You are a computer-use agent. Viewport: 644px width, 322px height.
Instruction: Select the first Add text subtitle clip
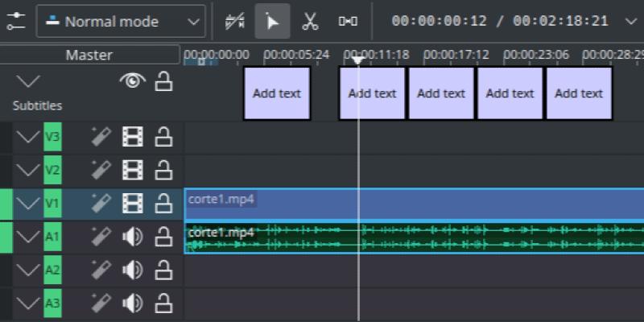(x=277, y=93)
